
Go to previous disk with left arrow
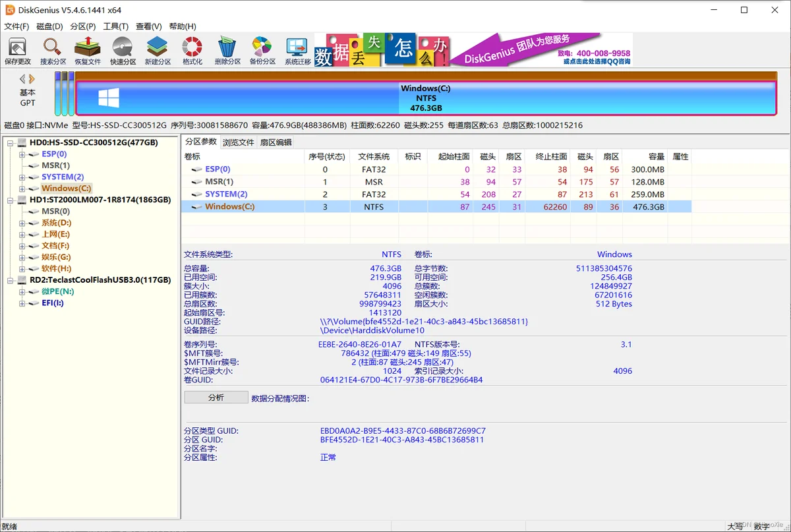(x=22, y=79)
